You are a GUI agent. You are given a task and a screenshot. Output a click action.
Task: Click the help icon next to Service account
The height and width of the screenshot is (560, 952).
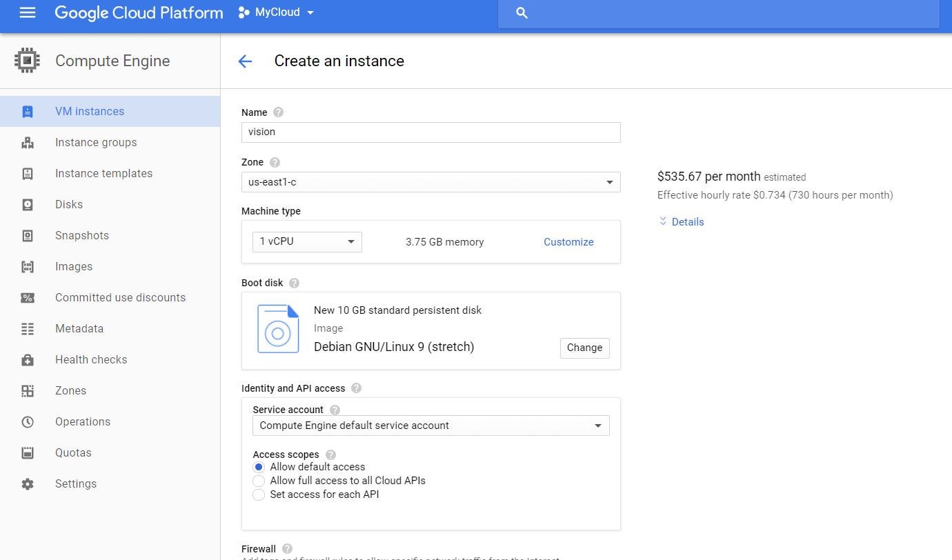click(x=335, y=410)
